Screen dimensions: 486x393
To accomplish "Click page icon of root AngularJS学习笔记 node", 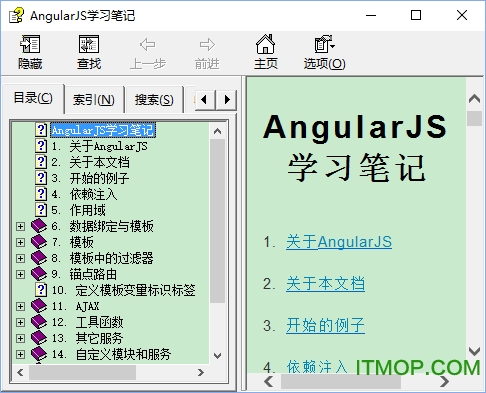I will tap(41, 130).
